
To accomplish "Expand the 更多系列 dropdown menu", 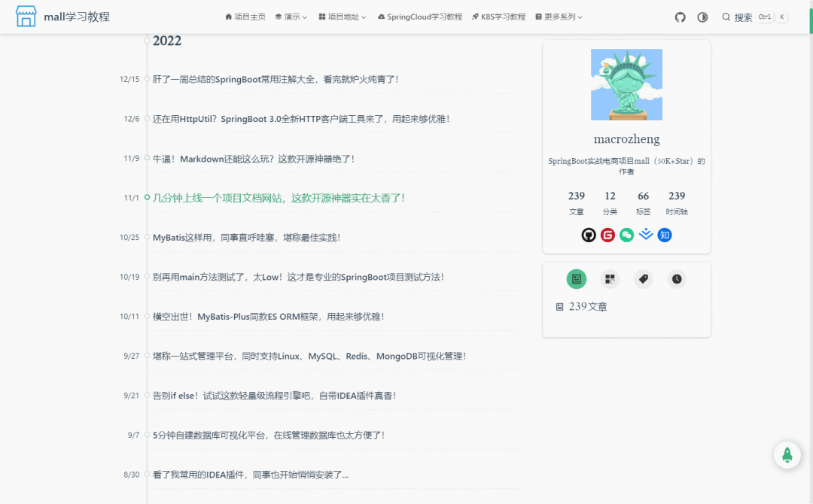I will tap(559, 17).
